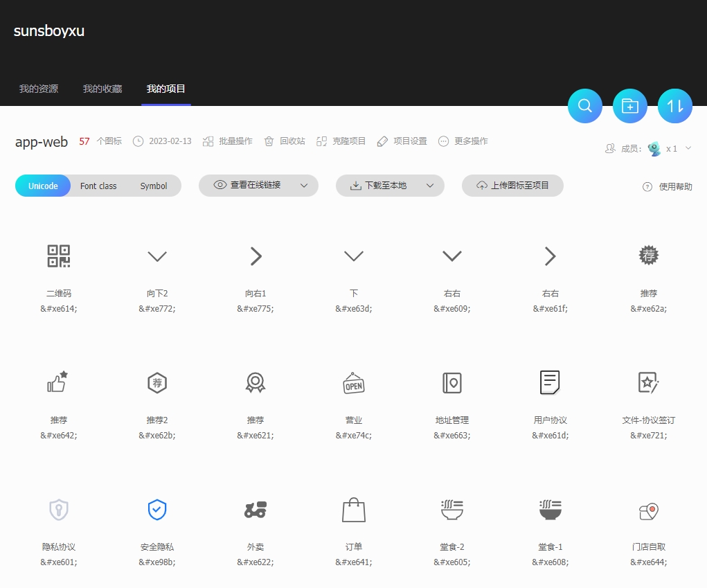
Task: Switch to the 我的收藏 tab
Action: [x=101, y=88]
